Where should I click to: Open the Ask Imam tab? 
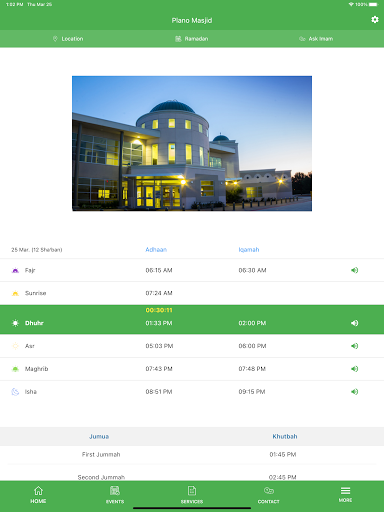tap(316, 39)
